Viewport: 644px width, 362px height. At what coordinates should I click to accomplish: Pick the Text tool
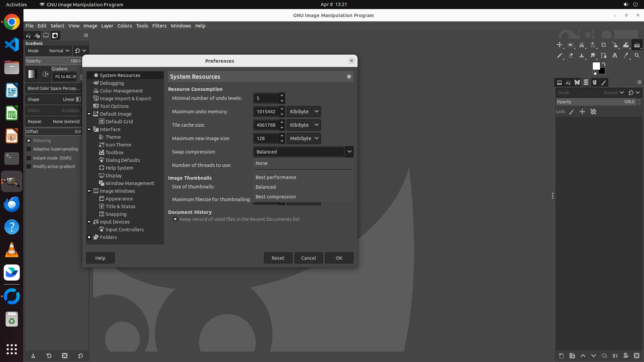click(615, 56)
